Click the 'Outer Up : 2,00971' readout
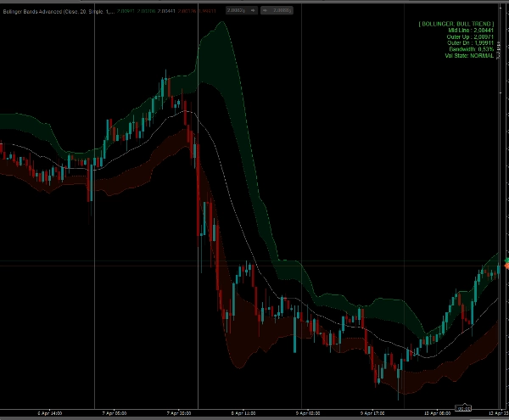 point(470,36)
